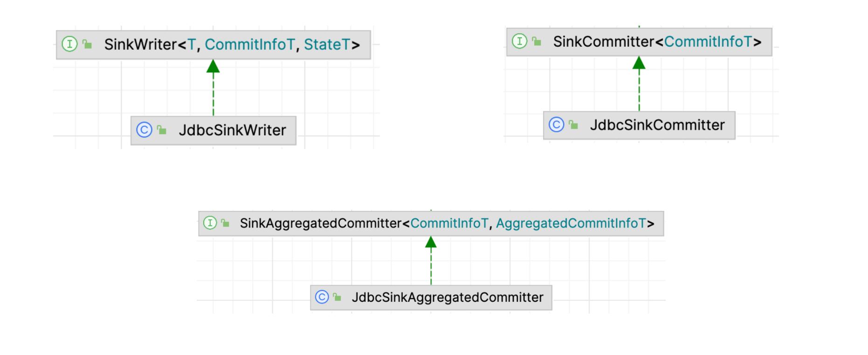Select the JdbcSinkWriter class node
This screenshot has width=868, height=355.
[232, 130]
